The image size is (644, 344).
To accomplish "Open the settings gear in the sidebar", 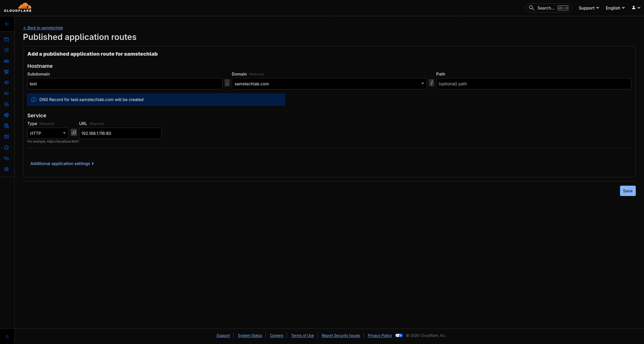I will 6,169.
